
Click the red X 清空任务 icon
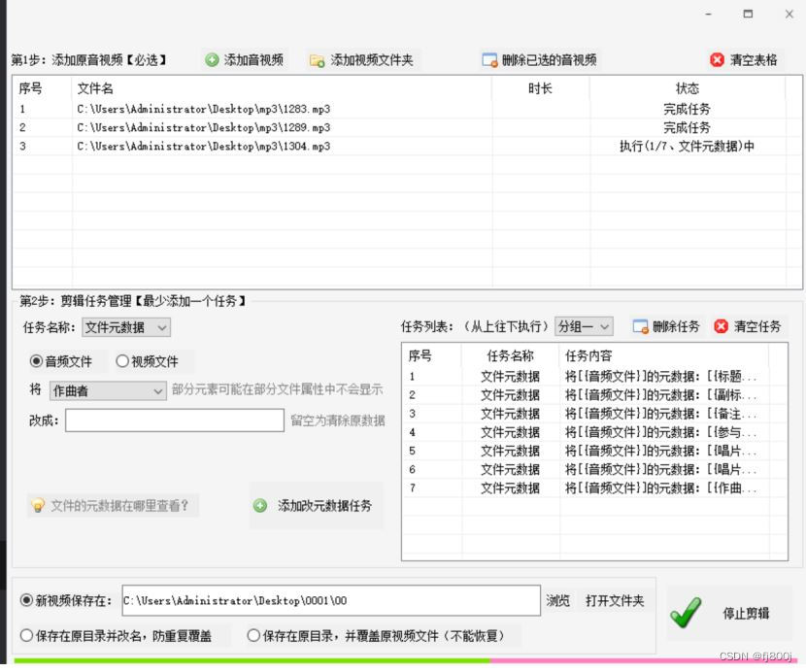[x=721, y=326]
